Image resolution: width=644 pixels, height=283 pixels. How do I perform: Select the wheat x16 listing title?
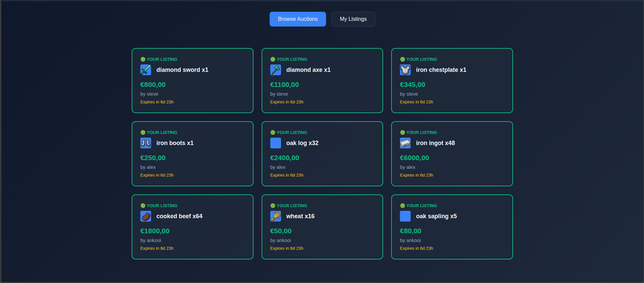pyautogui.click(x=301, y=216)
